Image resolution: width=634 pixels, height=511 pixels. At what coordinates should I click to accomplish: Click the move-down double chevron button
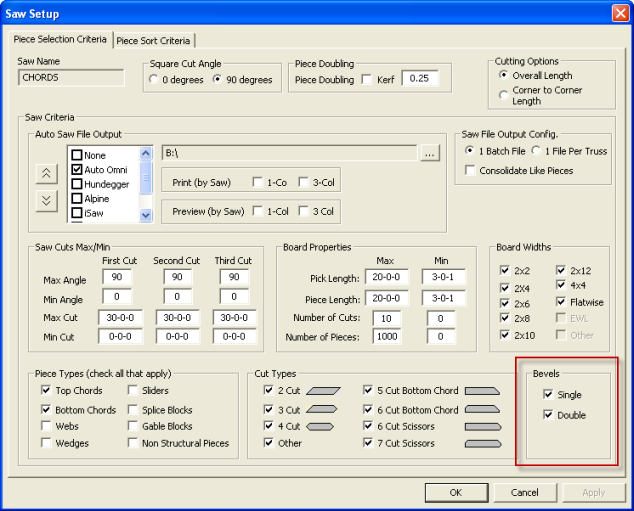point(46,201)
